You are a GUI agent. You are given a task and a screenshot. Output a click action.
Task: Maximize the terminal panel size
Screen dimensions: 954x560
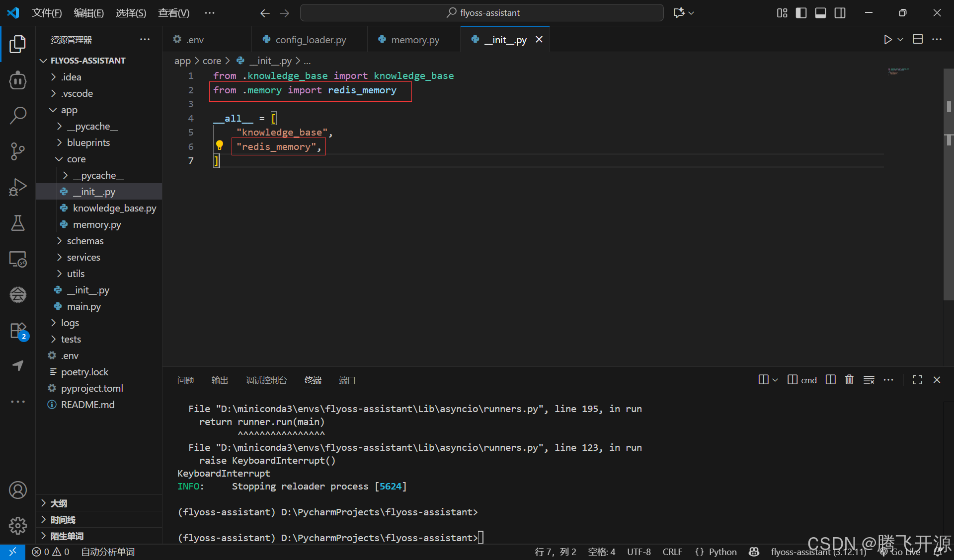[x=917, y=380]
